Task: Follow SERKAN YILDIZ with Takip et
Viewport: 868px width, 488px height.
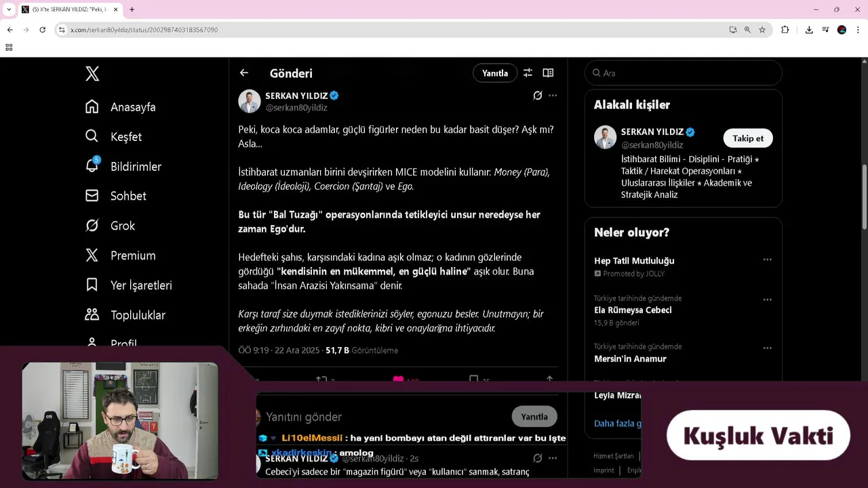Action: [x=748, y=138]
